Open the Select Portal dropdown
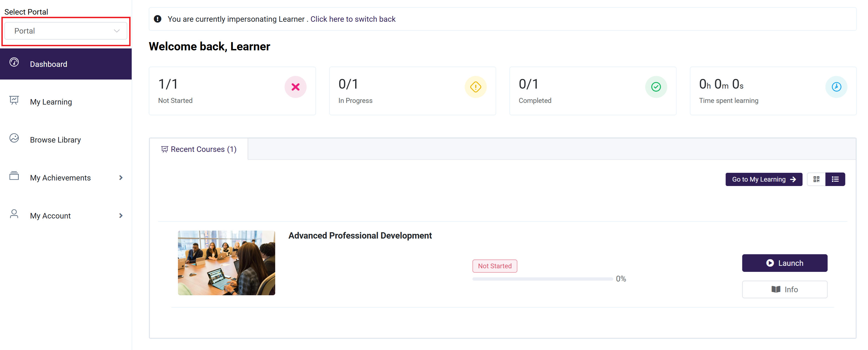 [x=66, y=31]
